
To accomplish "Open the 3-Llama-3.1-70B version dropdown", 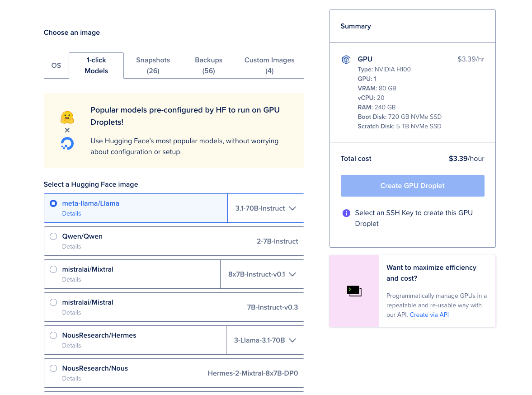I will 265,340.
